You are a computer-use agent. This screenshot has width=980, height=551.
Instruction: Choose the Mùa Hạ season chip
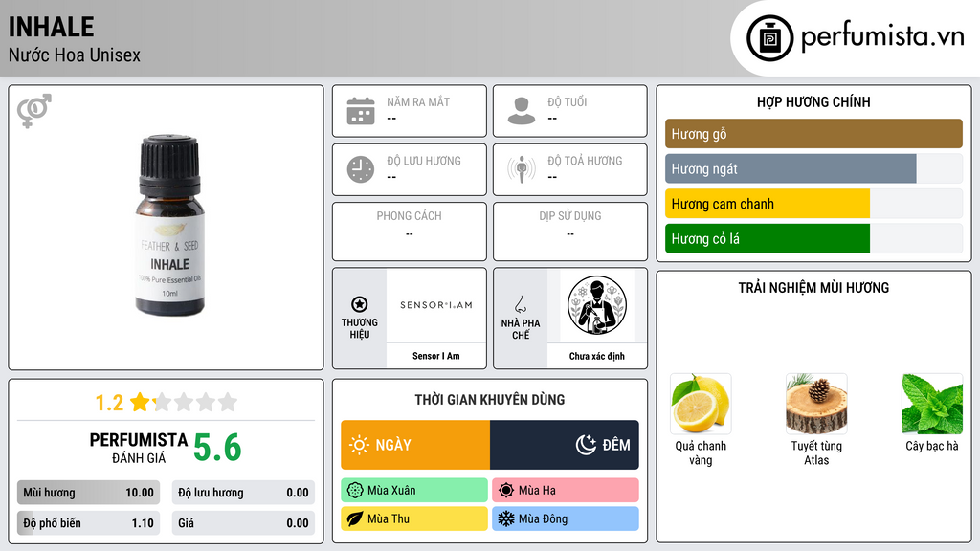tap(566, 491)
